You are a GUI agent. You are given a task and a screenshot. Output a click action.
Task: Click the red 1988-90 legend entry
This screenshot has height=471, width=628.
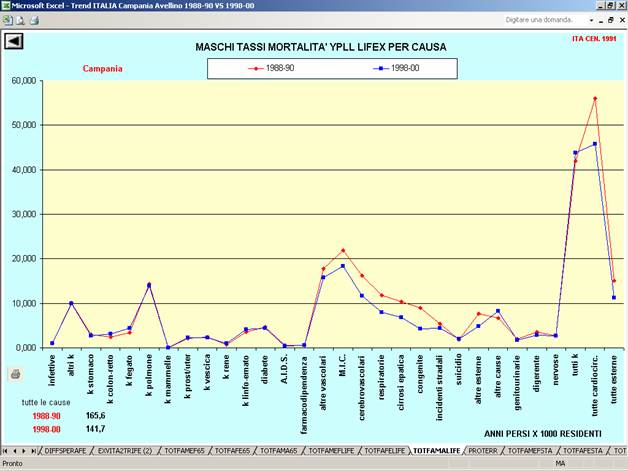click(271, 68)
